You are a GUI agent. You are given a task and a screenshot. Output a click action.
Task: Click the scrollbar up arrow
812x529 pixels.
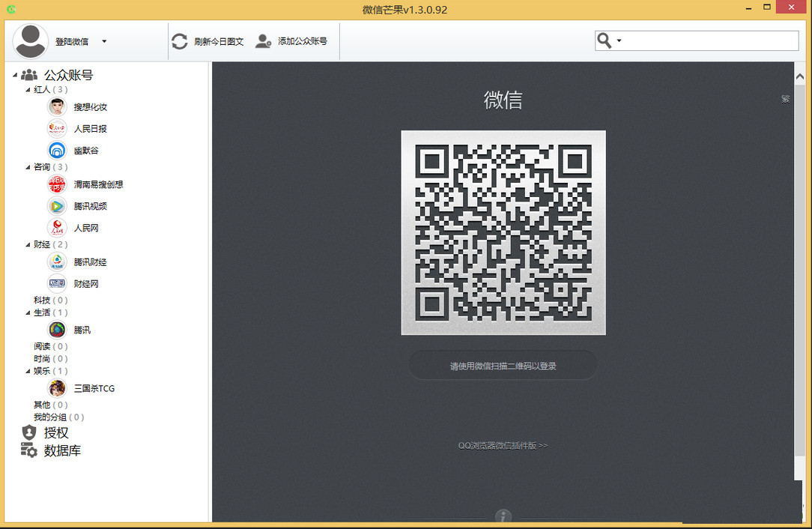coord(800,76)
